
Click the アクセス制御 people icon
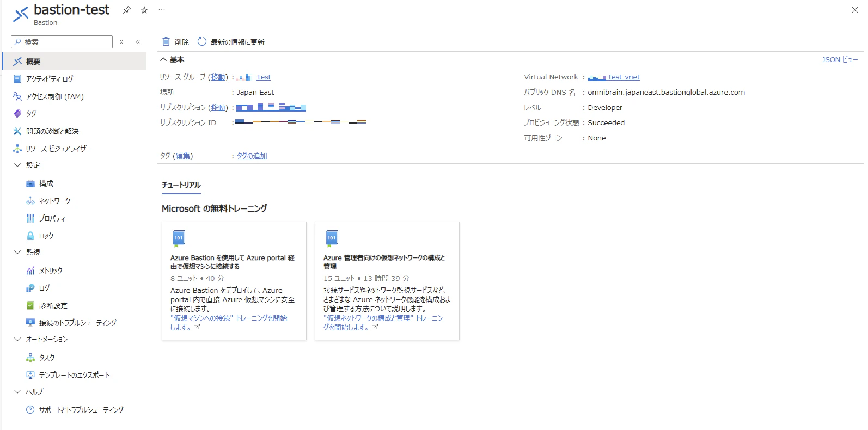point(17,96)
